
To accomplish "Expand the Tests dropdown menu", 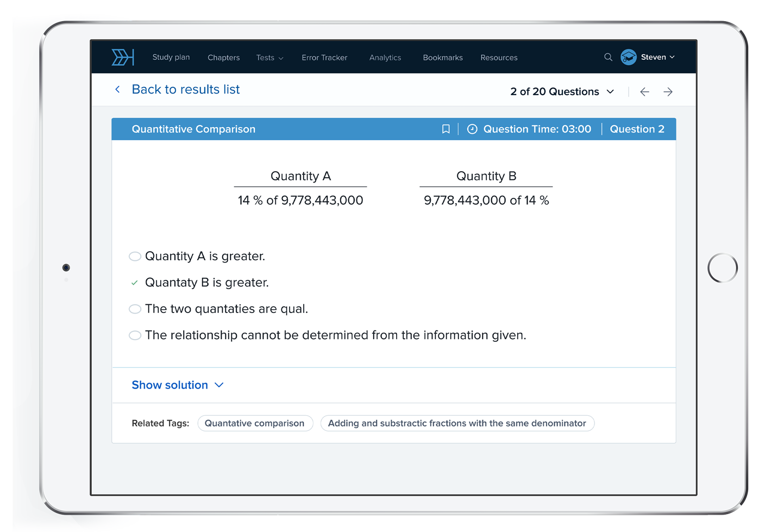I will click(x=269, y=57).
